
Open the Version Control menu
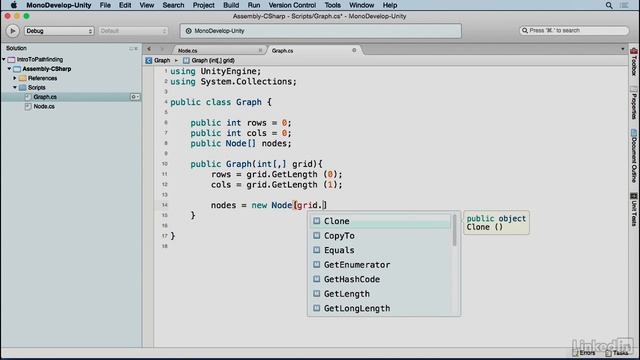tap(292, 5)
